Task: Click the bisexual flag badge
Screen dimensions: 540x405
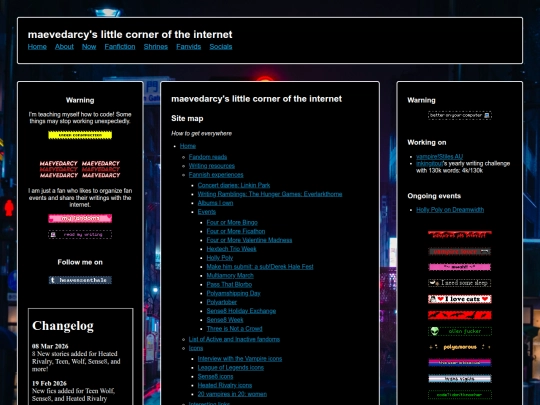Action: pos(460,363)
